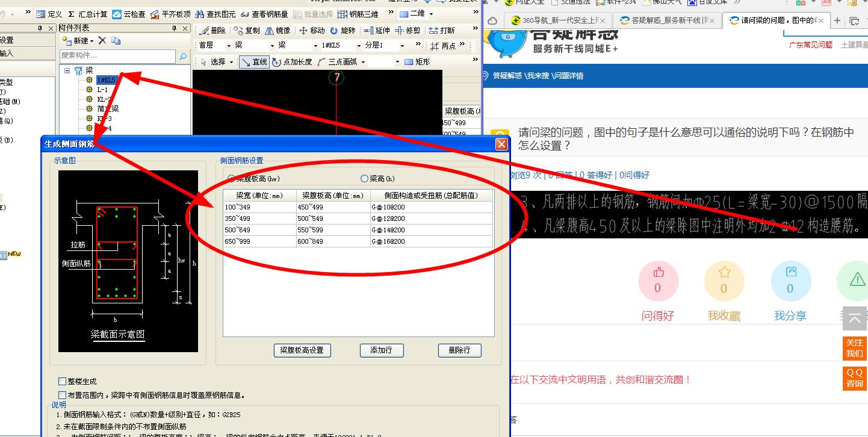Delete component with X icon in 构件列表
Screen dimensions: 868x437
coord(102,40)
